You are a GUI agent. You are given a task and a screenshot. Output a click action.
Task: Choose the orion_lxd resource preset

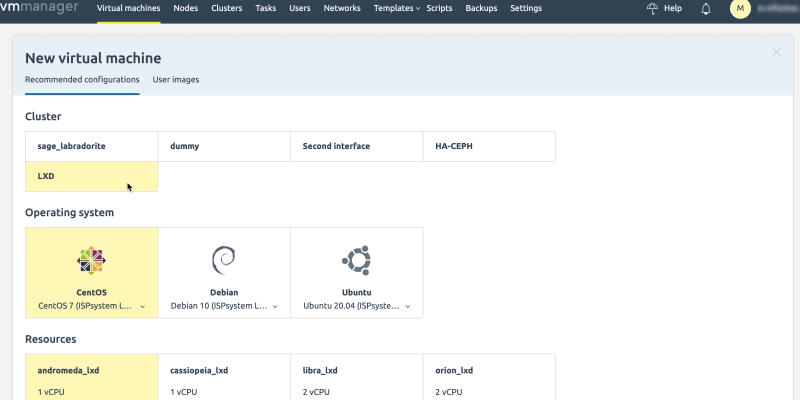[x=489, y=377]
